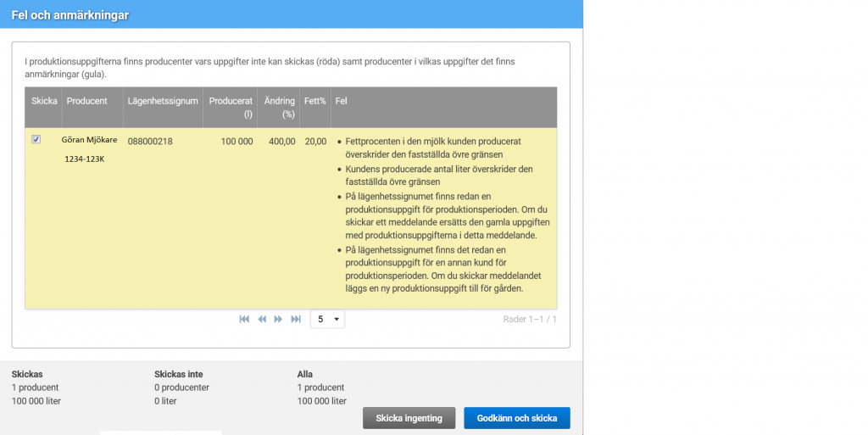This screenshot has width=868, height=435.
Task: Click the Fel och anmärkningar title
Action: (x=70, y=15)
